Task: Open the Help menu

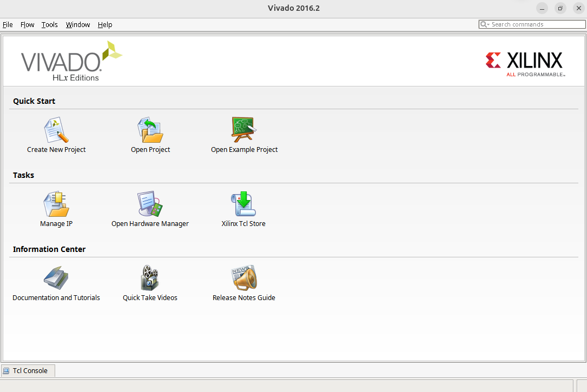Action: point(105,25)
